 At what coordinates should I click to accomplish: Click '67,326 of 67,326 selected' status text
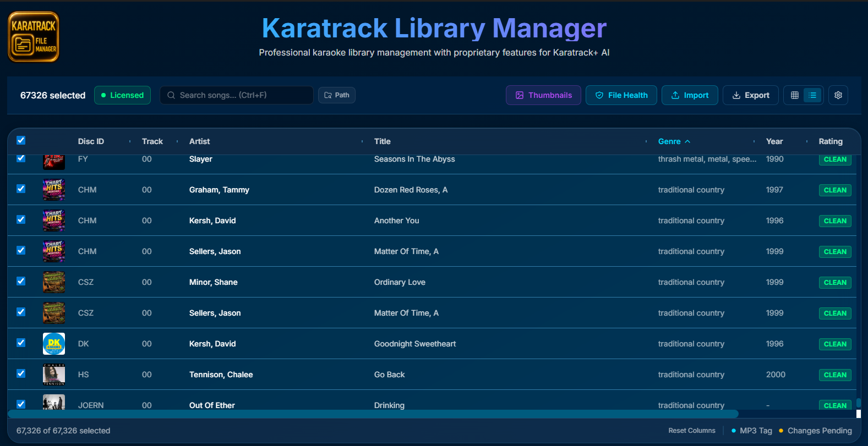(63, 431)
